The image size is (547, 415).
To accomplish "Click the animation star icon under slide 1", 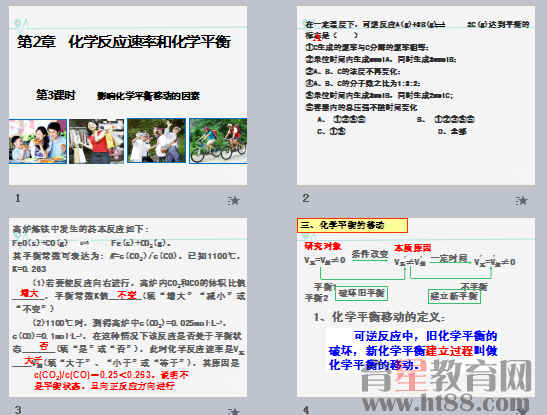I will pos(234,200).
